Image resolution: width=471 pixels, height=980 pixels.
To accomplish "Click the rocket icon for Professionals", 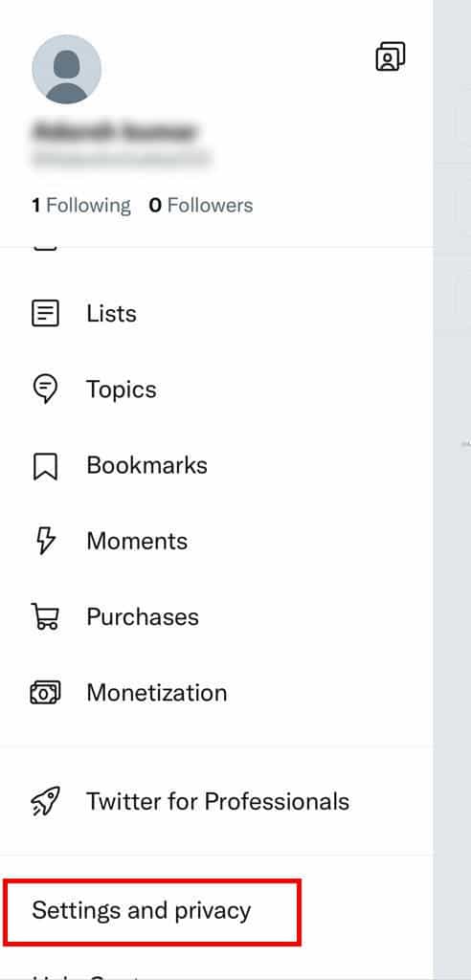I will (x=45, y=801).
